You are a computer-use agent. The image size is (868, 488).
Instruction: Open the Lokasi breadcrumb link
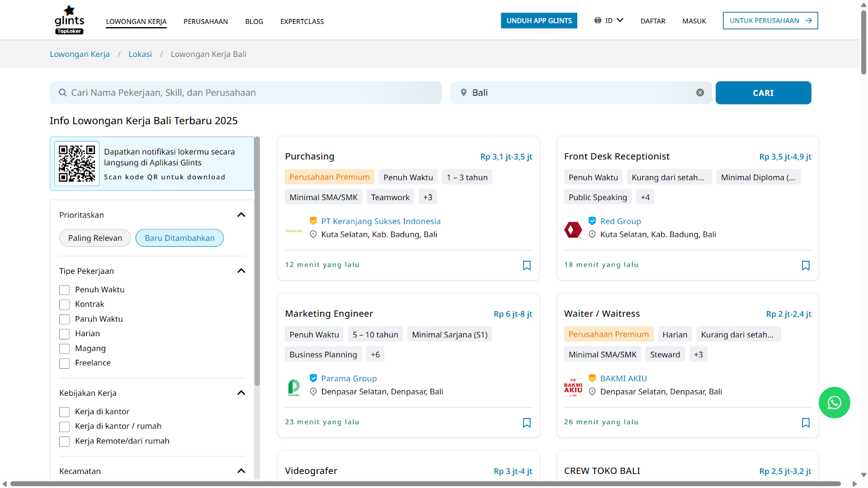pos(140,54)
